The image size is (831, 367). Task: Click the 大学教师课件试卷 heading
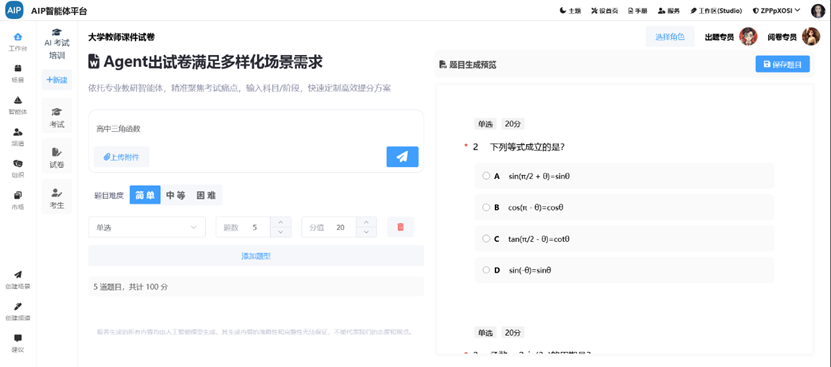pos(121,37)
